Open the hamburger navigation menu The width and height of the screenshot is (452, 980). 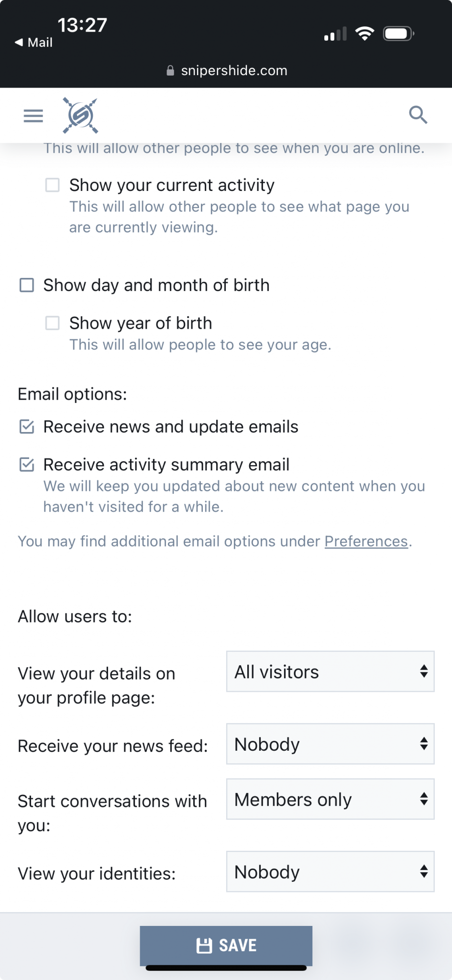click(x=33, y=116)
